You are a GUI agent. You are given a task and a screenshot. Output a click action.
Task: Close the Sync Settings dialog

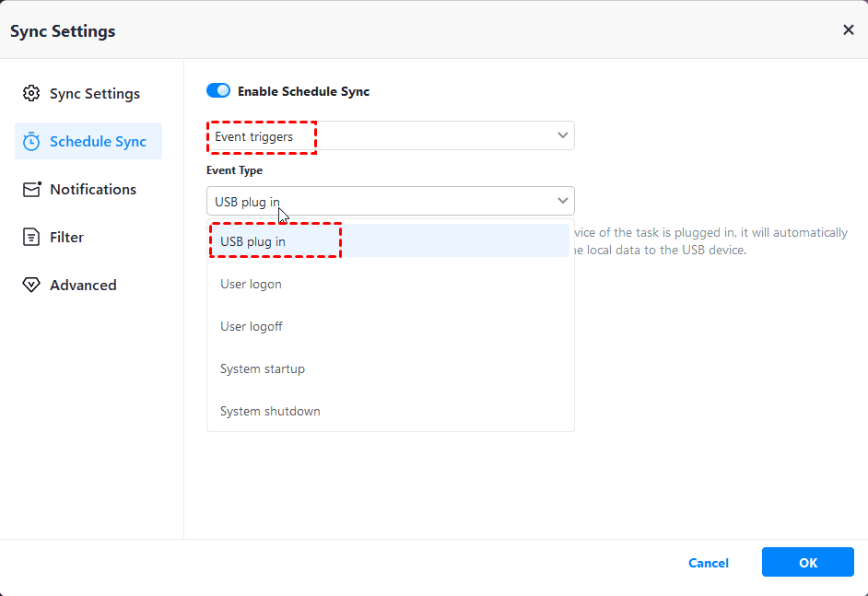point(849,30)
